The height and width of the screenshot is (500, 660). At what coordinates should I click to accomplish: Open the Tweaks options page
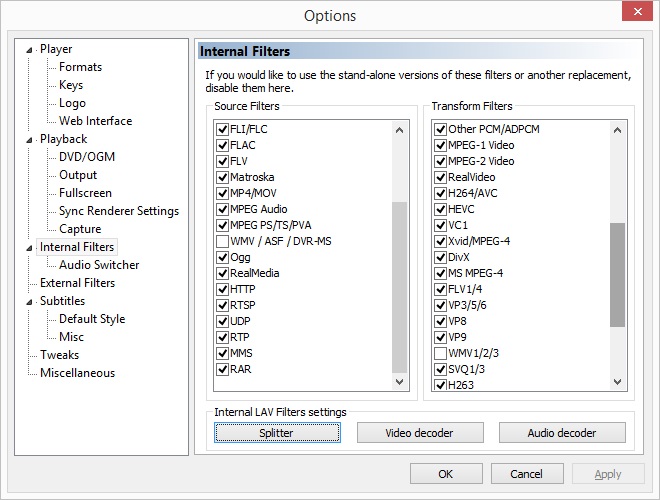pos(59,355)
